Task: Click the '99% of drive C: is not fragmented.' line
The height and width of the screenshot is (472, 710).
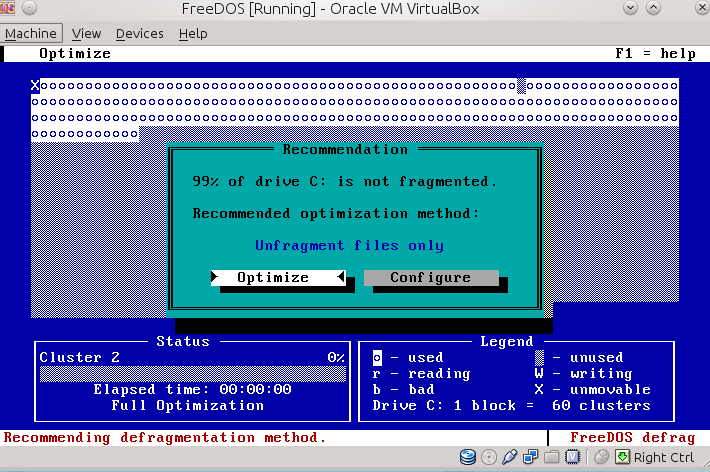Action: point(345,182)
